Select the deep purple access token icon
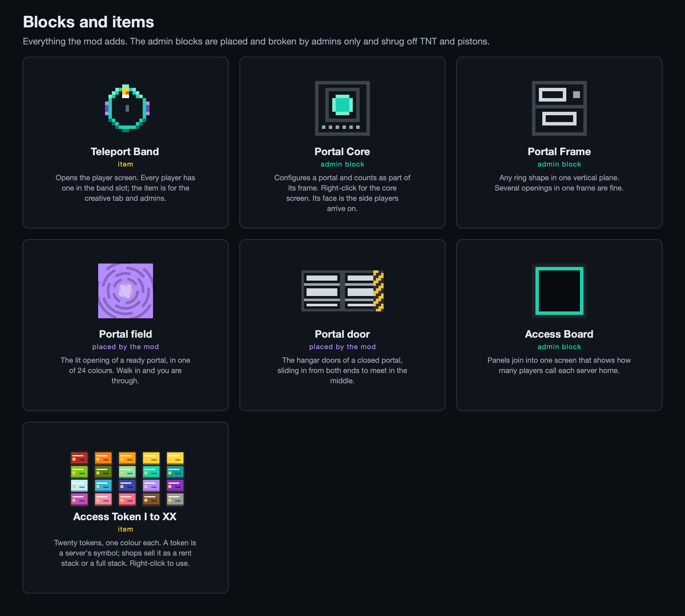685x616 pixels. (175, 485)
